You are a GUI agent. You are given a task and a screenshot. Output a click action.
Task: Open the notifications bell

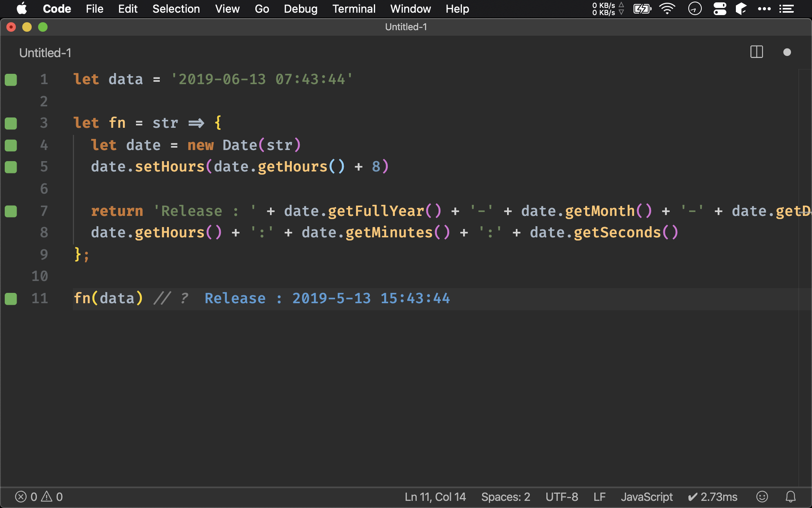coord(791,497)
